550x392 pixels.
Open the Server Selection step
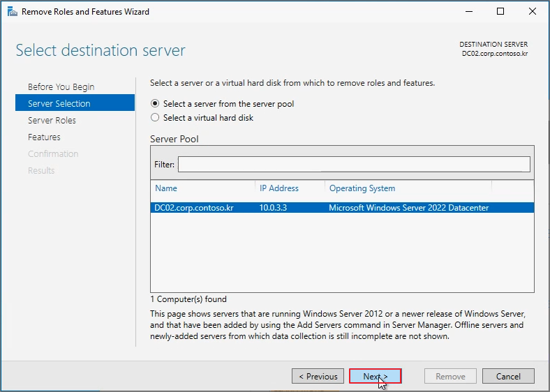[x=75, y=103]
